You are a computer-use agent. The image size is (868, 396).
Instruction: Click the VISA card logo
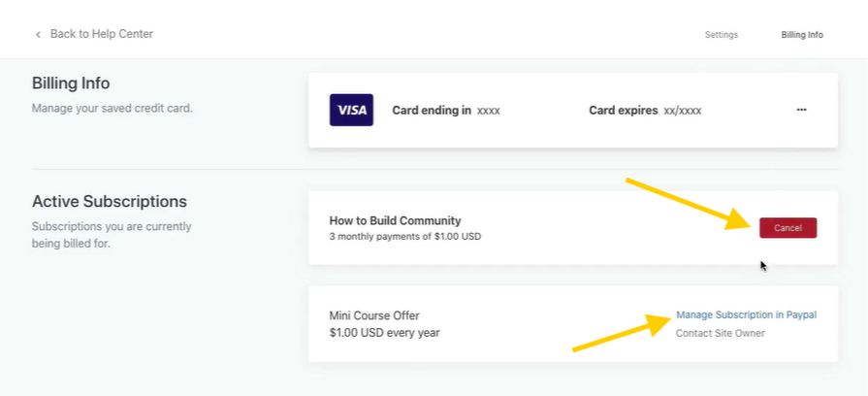pos(351,110)
